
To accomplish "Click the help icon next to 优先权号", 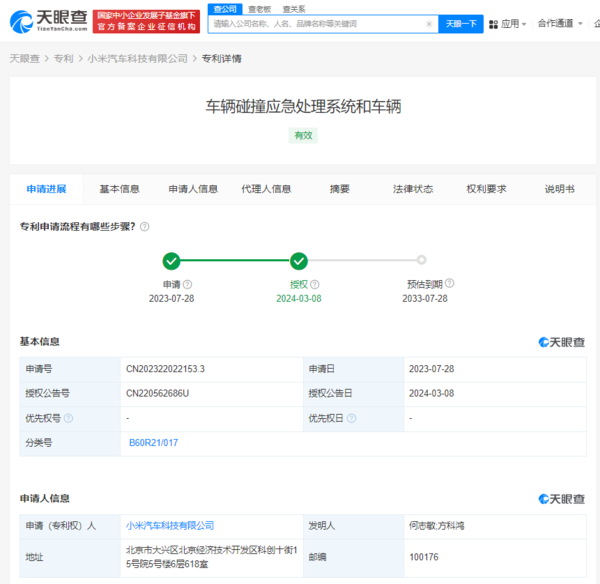I will [69, 418].
